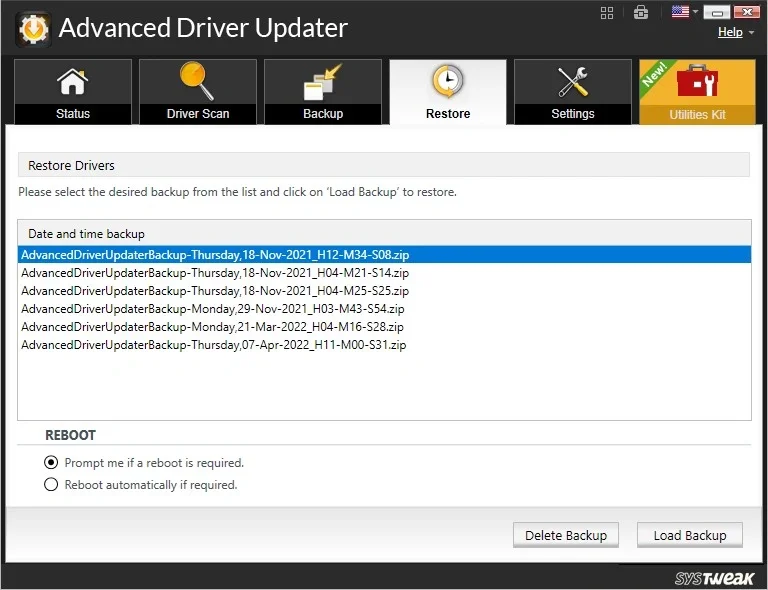Click the toolbox icon in title bar
768x590 pixels.
(641, 12)
